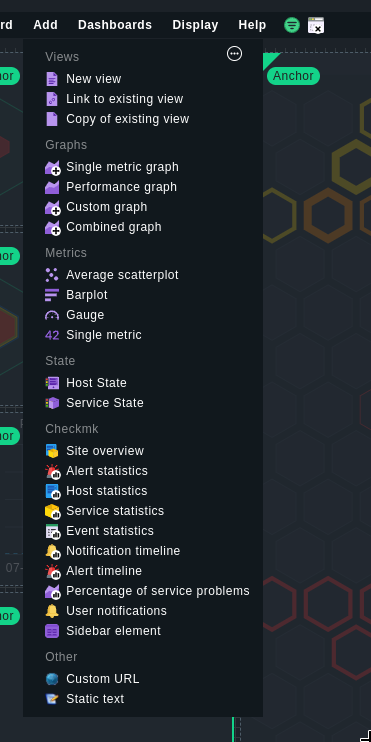
Task: Click the Static text pencil icon
Action: pos(52,699)
